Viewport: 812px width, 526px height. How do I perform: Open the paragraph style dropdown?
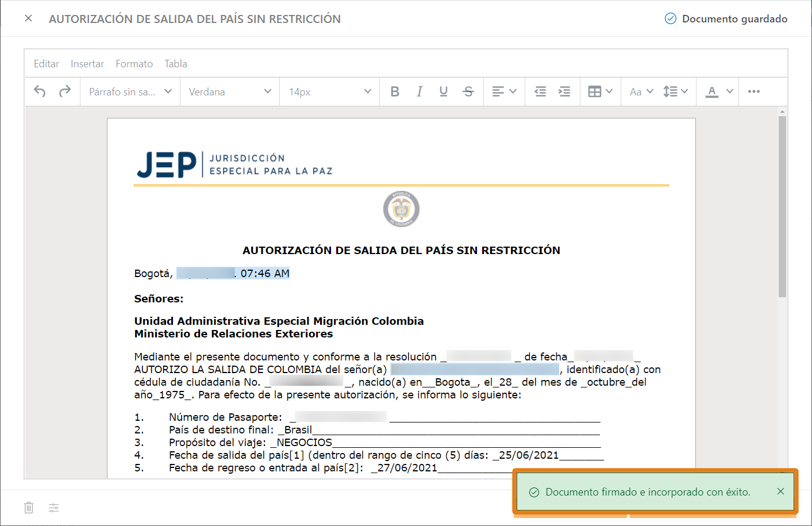tap(130, 91)
